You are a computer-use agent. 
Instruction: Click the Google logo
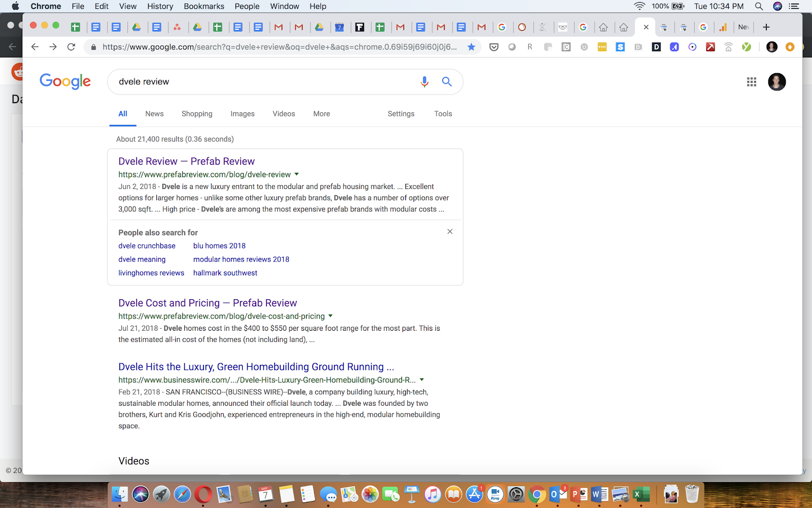click(x=65, y=81)
